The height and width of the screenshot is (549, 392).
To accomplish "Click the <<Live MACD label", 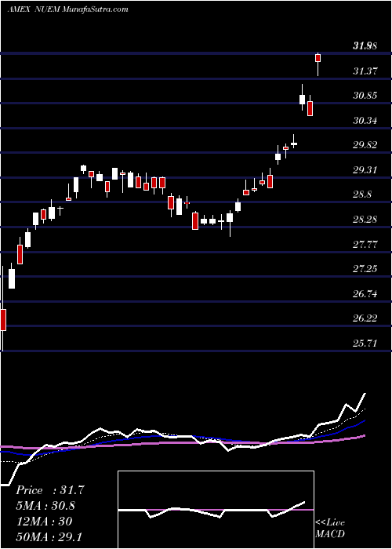I will pos(330,528).
